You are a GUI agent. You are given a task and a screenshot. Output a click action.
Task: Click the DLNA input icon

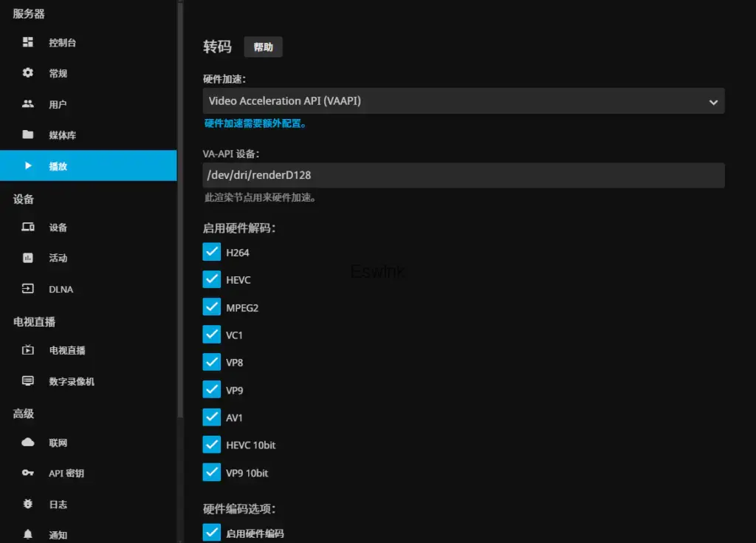[x=28, y=289]
